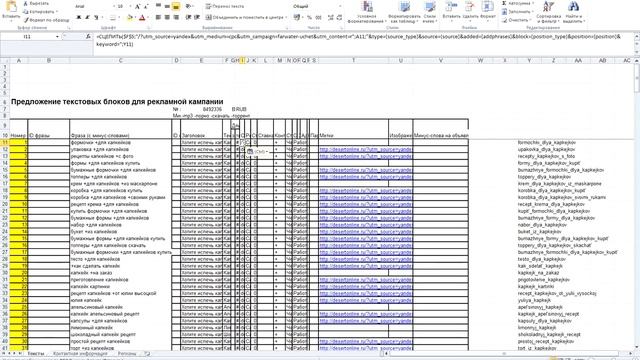Click title "Предложение текстовых блоков для рекламной кампании"
This screenshot has width=640, height=360.
point(117,102)
